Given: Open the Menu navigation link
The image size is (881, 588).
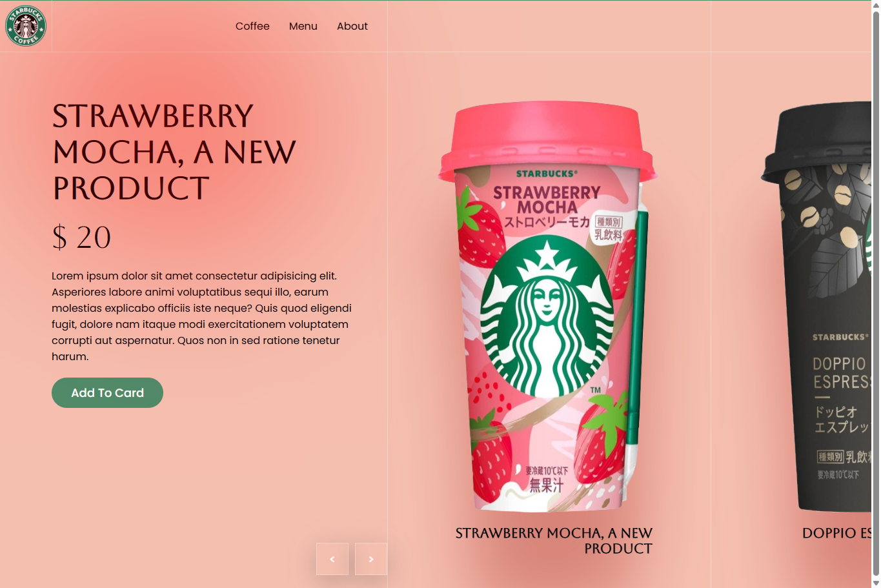Looking at the screenshot, I should (303, 26).
